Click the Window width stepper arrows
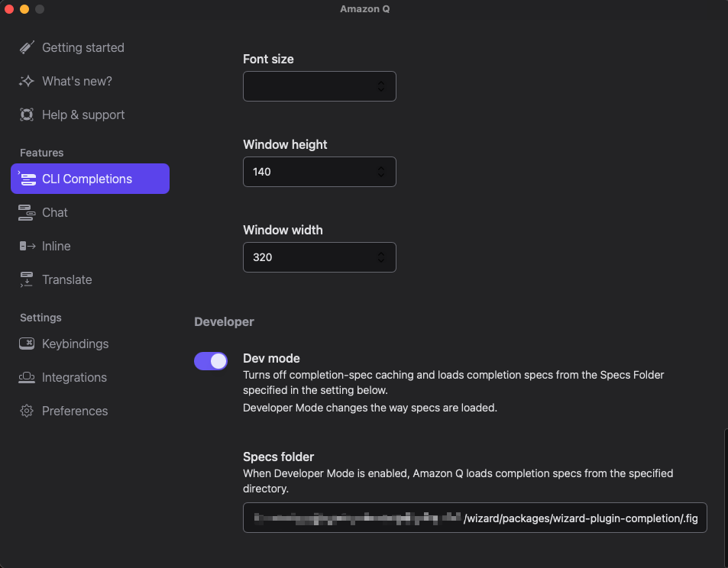728x568 pixels. (x=380, y=257)
